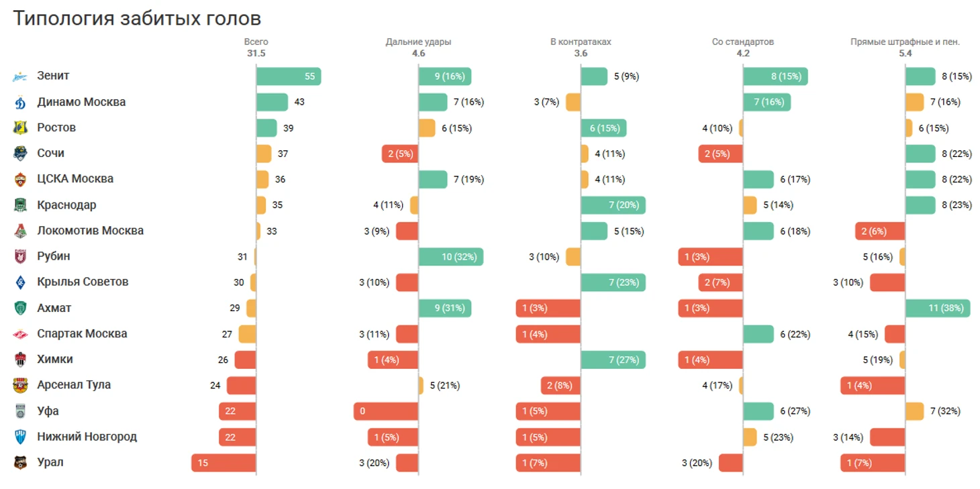Click Ural's red total bar showing 15
Viewport: 980px width, 489px height.
pos(224,463)
